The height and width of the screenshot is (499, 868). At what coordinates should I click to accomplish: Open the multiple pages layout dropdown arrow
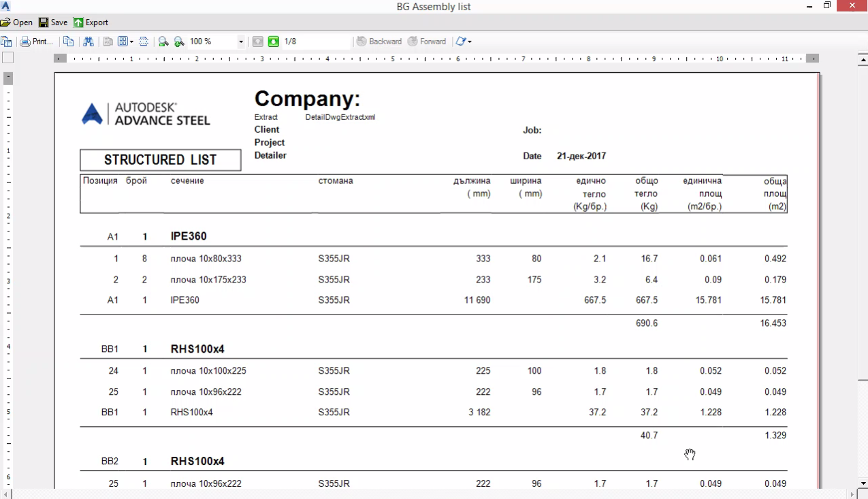click(x=131, y=42)
